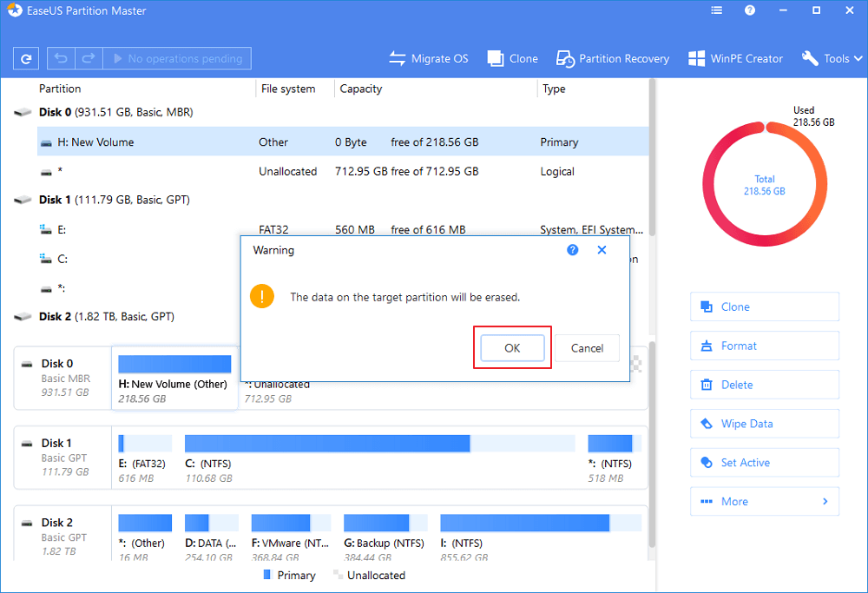Click the refresh disk information icon

click(26, 59)
